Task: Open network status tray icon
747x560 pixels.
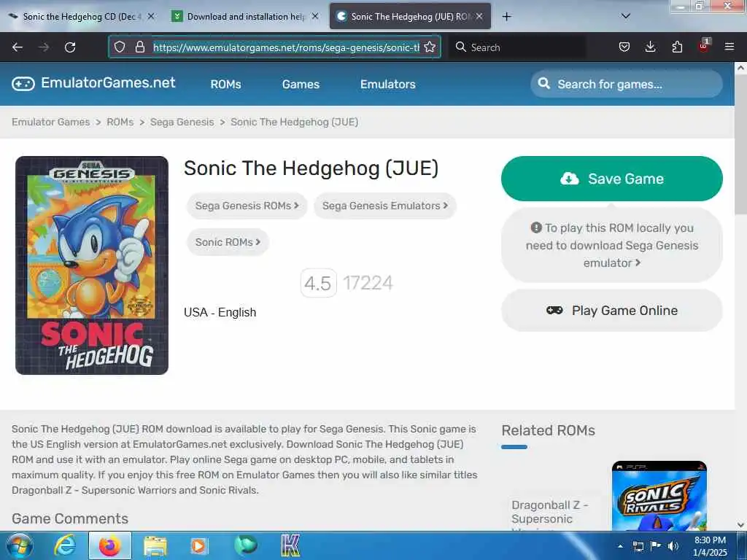Action: pyautogui.click(x=638, y=546)
